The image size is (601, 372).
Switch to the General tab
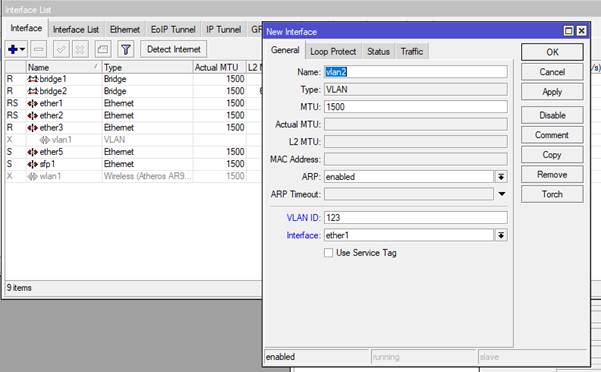(285, 50)
